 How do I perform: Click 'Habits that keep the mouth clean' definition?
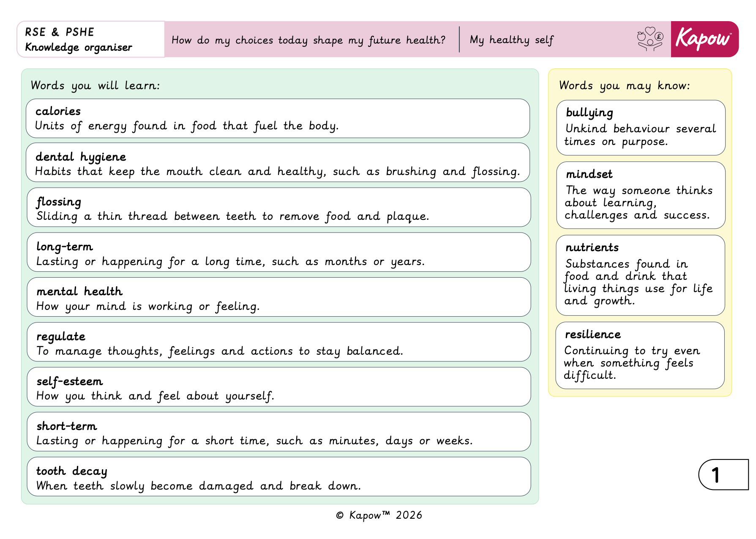pos(278,172)
